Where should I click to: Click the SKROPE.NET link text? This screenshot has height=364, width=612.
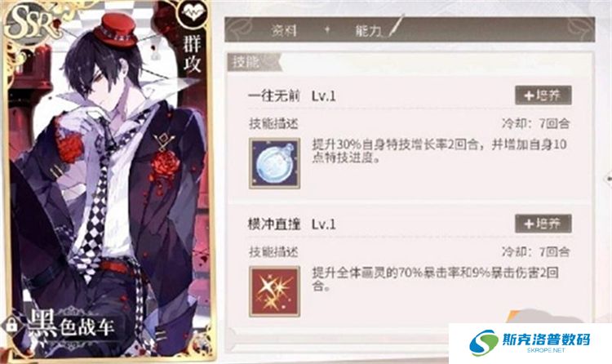[x=546, y=350]
